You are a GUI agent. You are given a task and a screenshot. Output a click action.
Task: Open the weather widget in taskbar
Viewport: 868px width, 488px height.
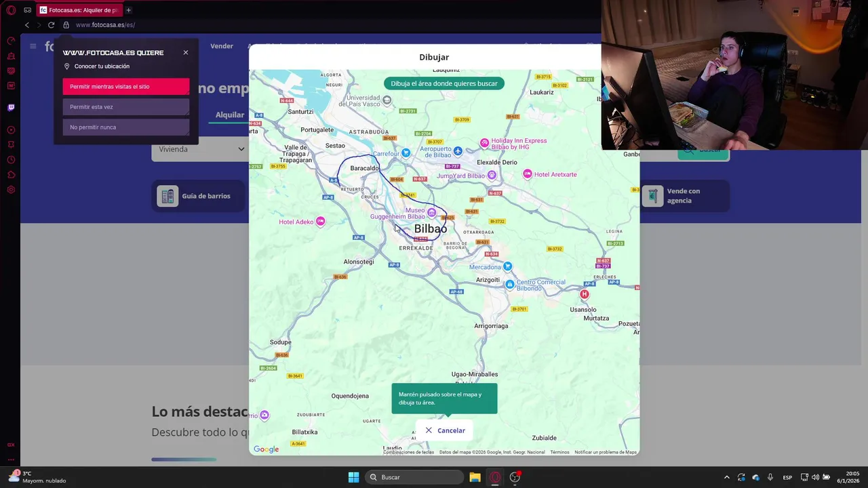point(37,477)
